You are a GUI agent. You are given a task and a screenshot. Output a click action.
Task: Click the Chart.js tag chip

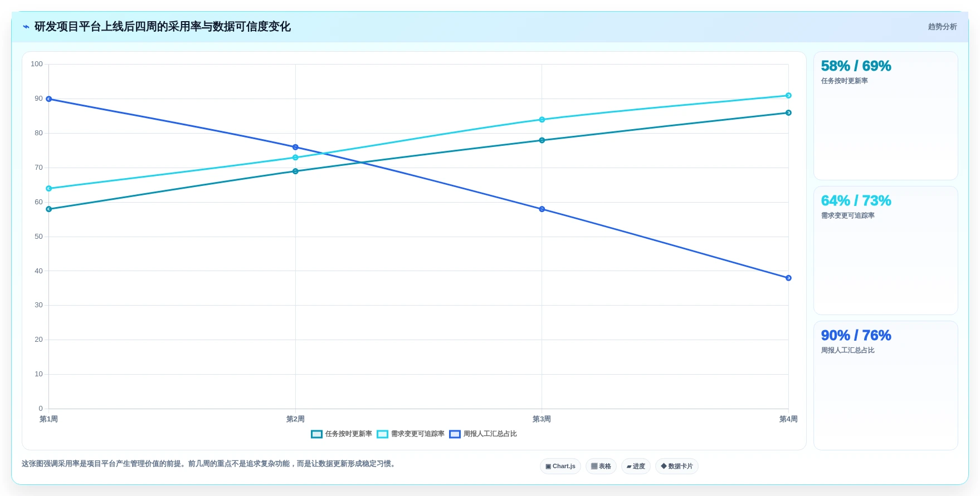click(560, 466)
